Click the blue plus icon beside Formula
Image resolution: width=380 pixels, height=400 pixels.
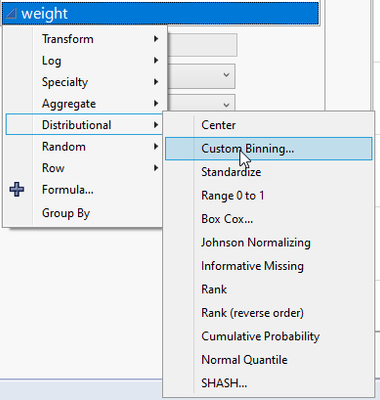17,190
